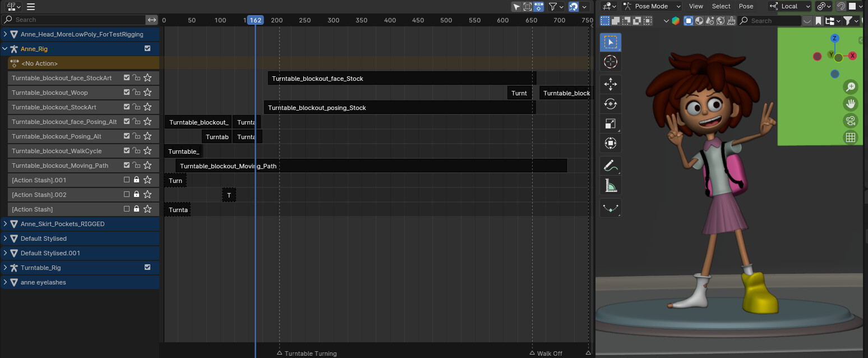Activate the Annotate pencil tool

point(611,166)
